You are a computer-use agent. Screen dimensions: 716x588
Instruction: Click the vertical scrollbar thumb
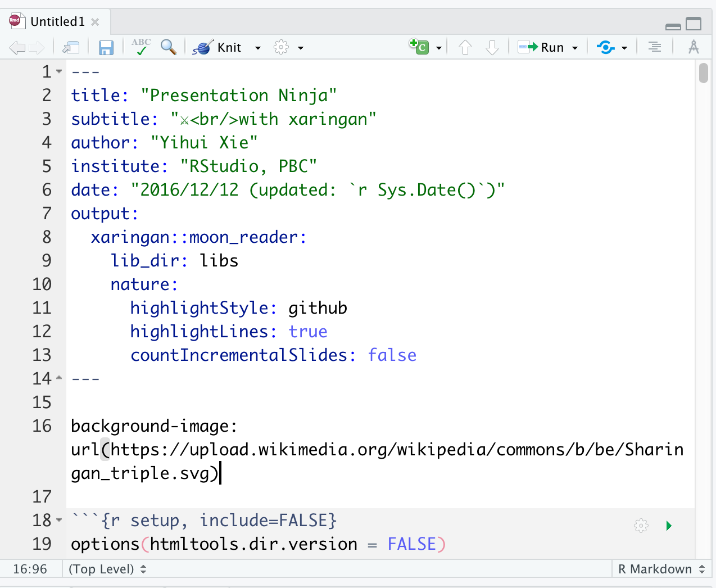click(x=704, y=73)
